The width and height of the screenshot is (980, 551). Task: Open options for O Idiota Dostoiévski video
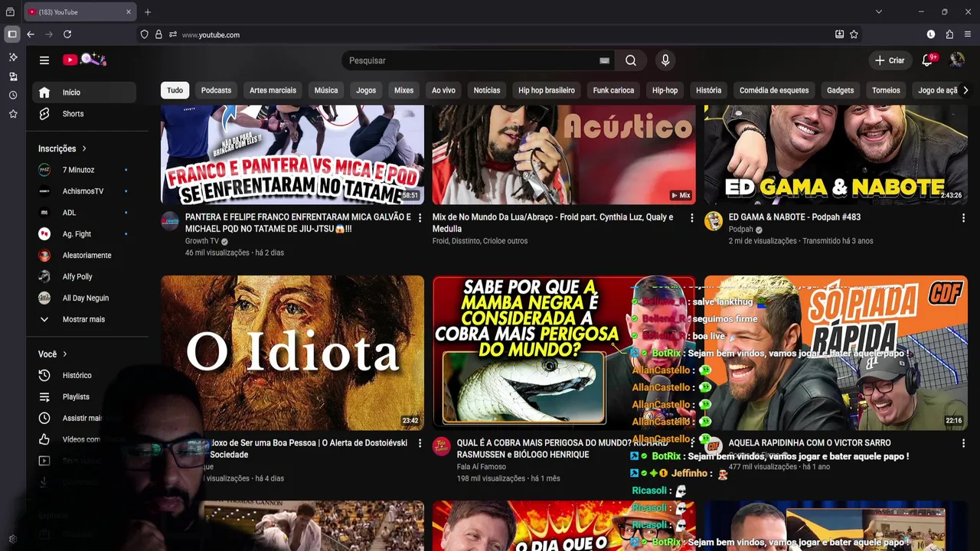click(420, 444)
